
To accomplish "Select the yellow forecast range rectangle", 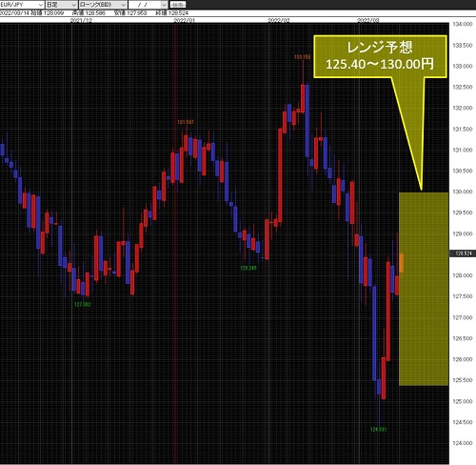I will click(x=424, y=289).
